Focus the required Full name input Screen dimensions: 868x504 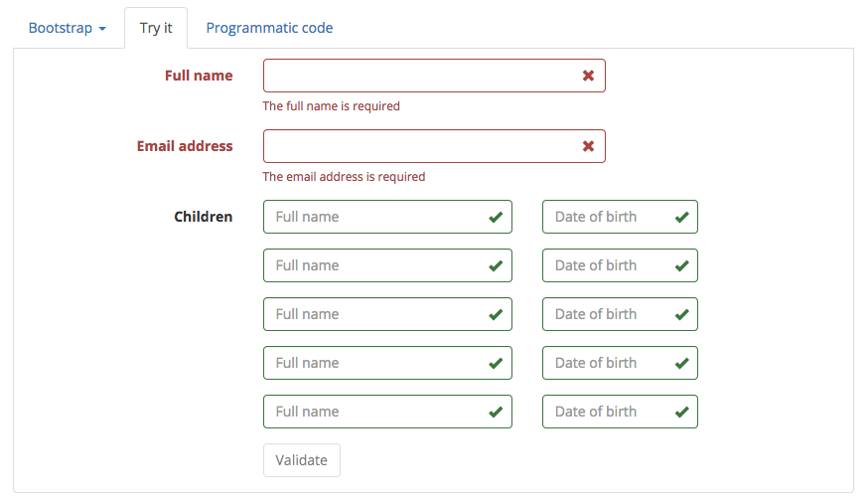[417, 76]
